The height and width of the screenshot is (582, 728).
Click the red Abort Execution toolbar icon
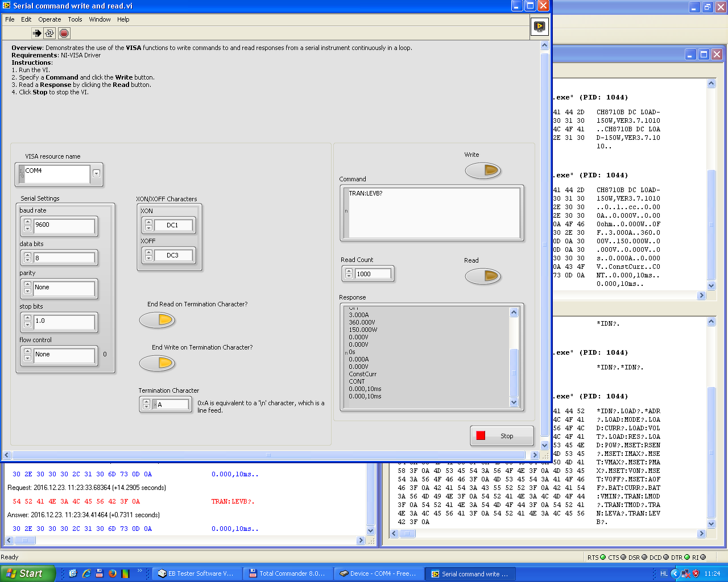click(64, 34)
